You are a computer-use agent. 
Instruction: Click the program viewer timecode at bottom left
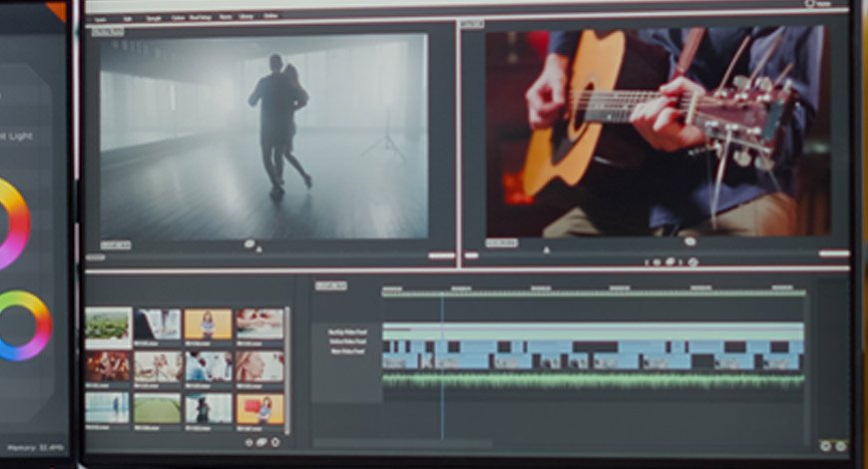pos(501,242)
